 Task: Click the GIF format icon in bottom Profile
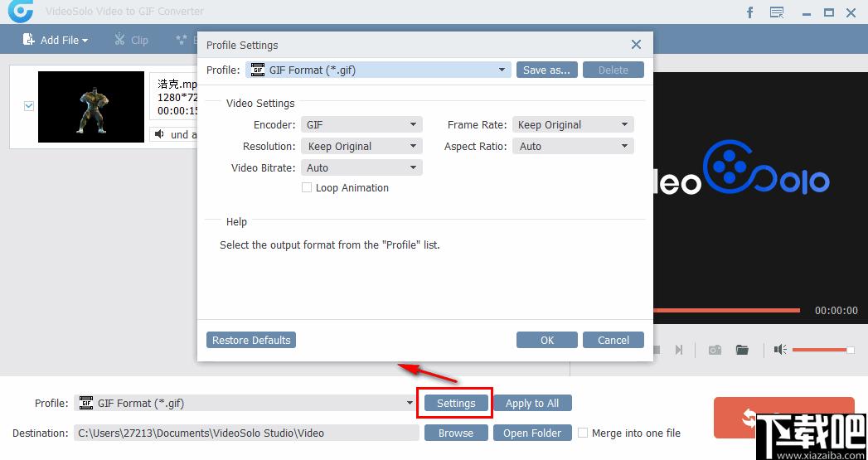[x=86, y=403]
